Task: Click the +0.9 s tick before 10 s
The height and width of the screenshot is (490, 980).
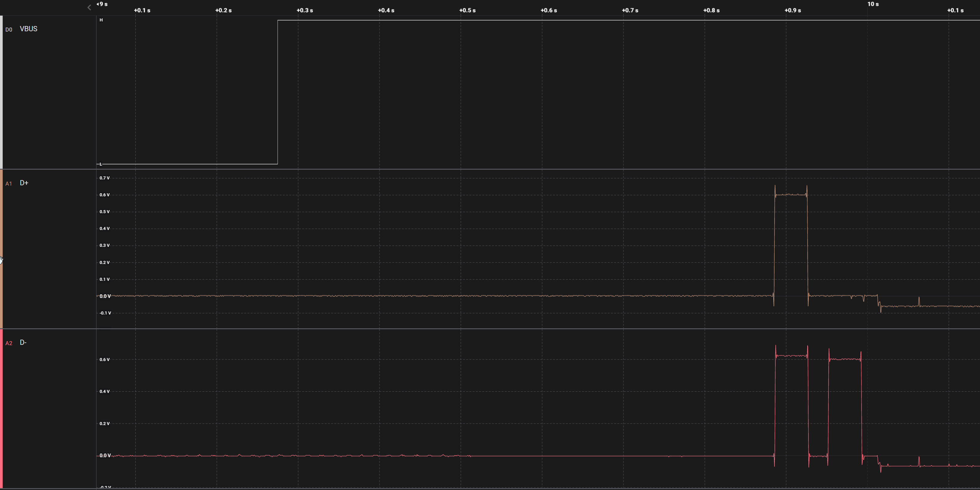Action: pos(793,10)
